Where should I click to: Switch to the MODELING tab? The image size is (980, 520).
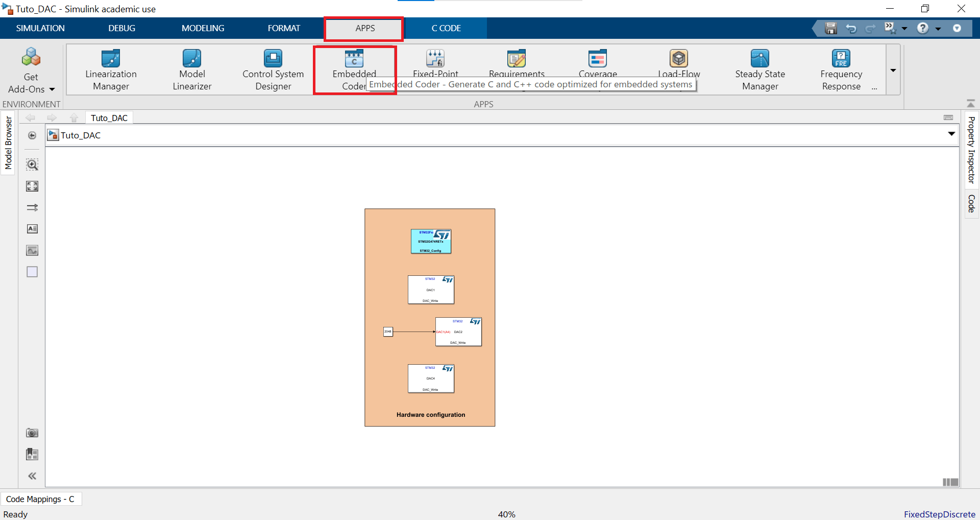[203, 28]
